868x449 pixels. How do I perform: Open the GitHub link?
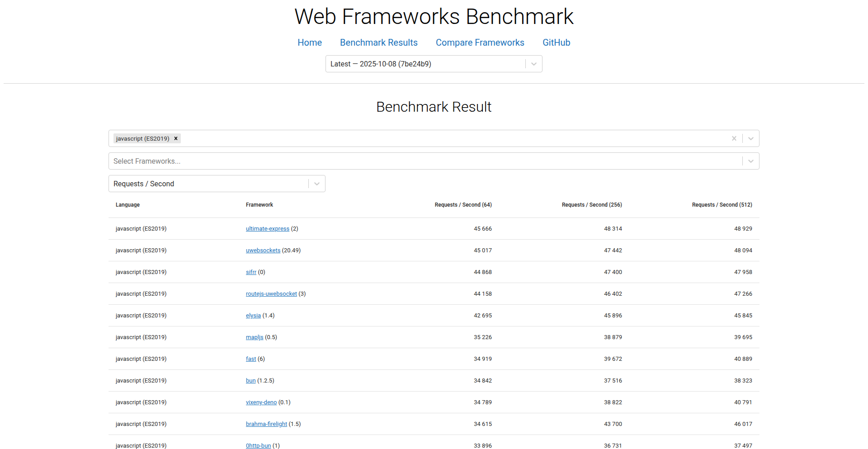(x=556, y=43)
